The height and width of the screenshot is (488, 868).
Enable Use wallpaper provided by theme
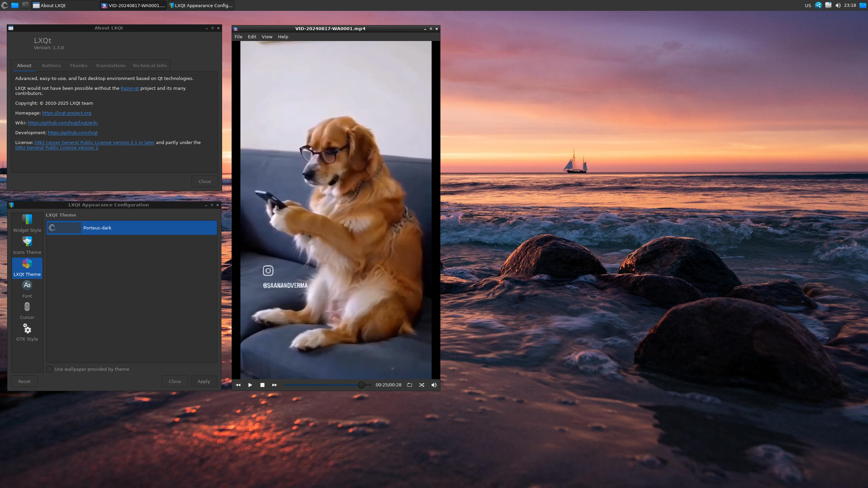click(50, 369)
